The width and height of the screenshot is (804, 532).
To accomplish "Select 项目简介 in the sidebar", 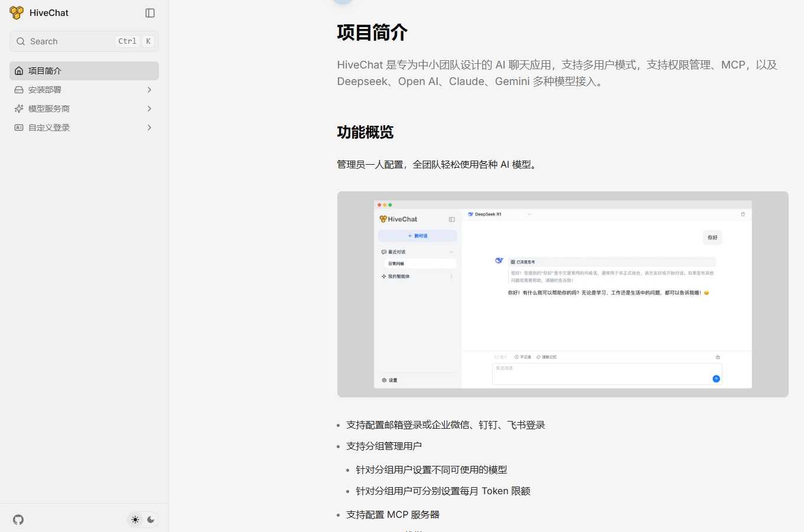I will tap(45, 71).
